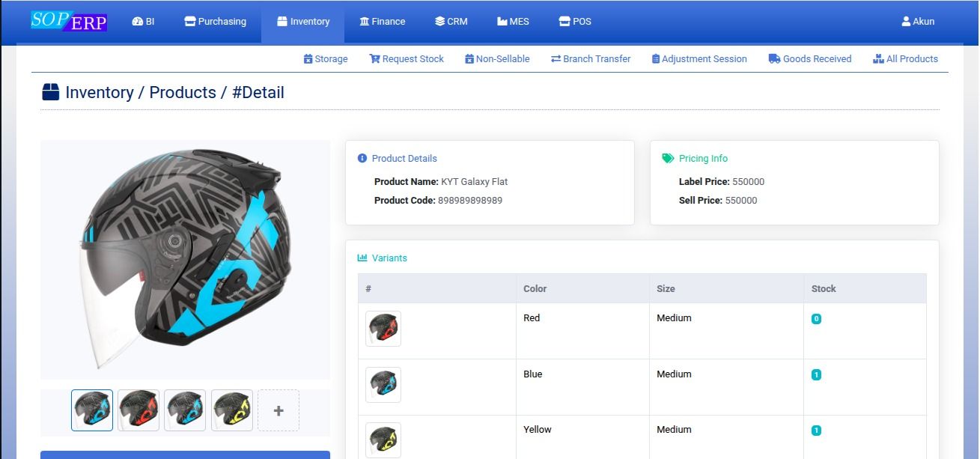This screenshot has width=980, height=459.
Task: Click the Product Details info icon
Action: tap(362, 158)
